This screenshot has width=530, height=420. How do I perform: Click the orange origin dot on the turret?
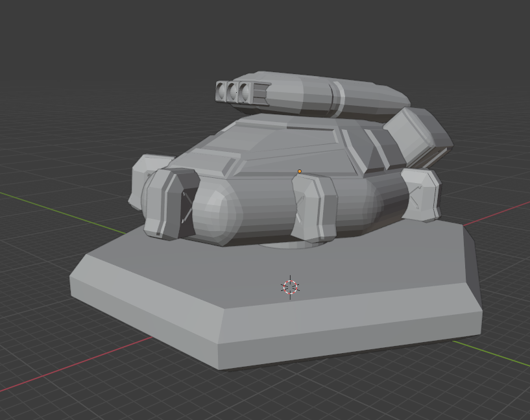point(300,171)
